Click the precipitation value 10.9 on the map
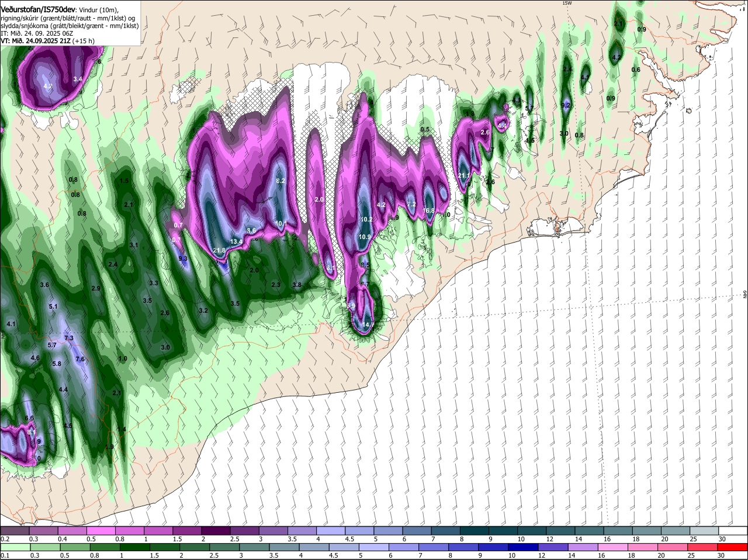The width and height of the screenshot is (748, 560). [x=365, y=237]
